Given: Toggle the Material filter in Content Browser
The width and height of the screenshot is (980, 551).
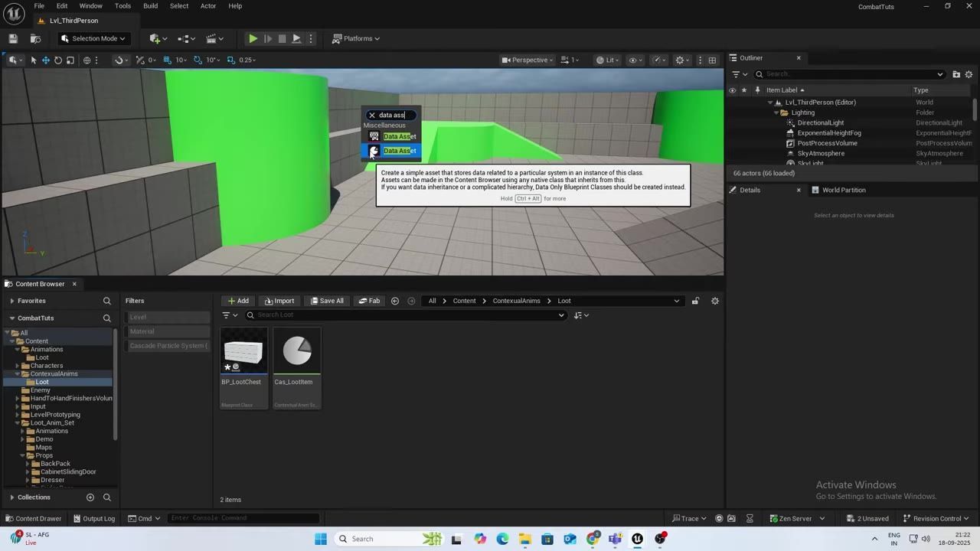Looking at the screenshot, I should click(167, 331).
